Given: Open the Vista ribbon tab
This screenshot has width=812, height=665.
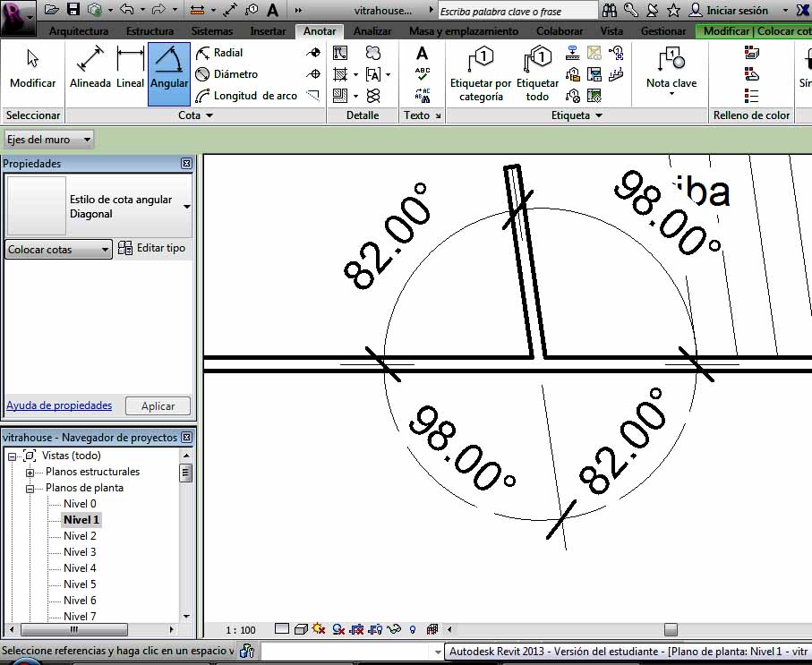Looking at the screenshot, I should pyautogui.click(x=611, y=31).
